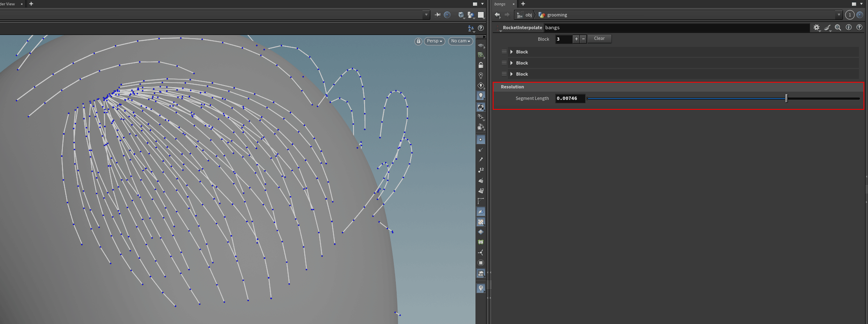Viewport: 868px width, 324px height.
Task: Click the pin icon in the viewport path bar
Action: click(438, 15)
